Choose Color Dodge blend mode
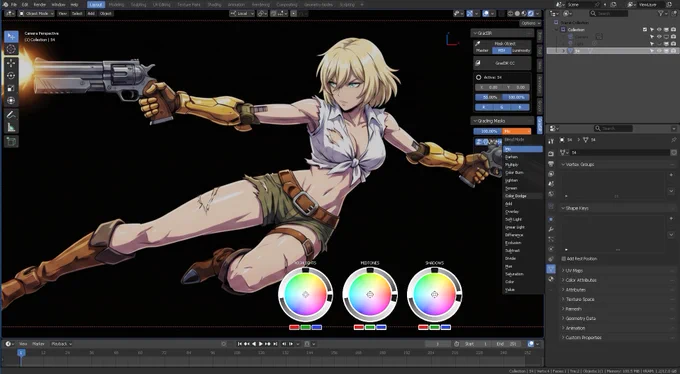Screen dimensions: 680x374 click(x=523, y=196)
